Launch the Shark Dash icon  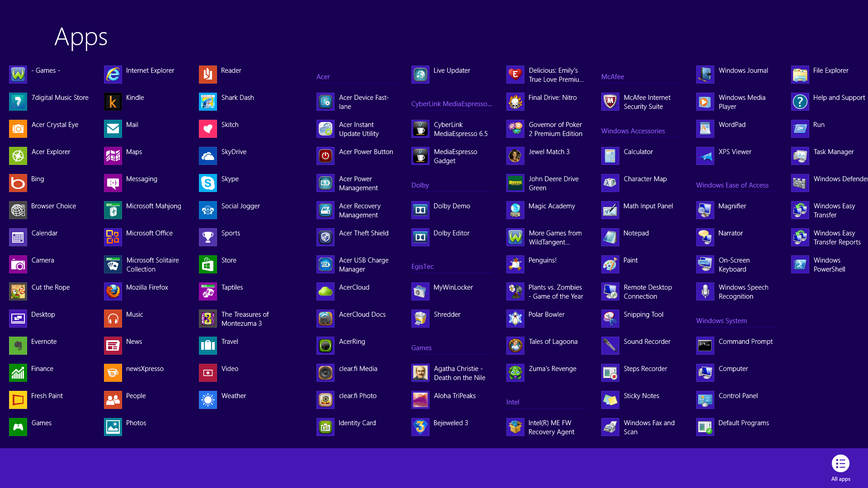coord(208,102)
